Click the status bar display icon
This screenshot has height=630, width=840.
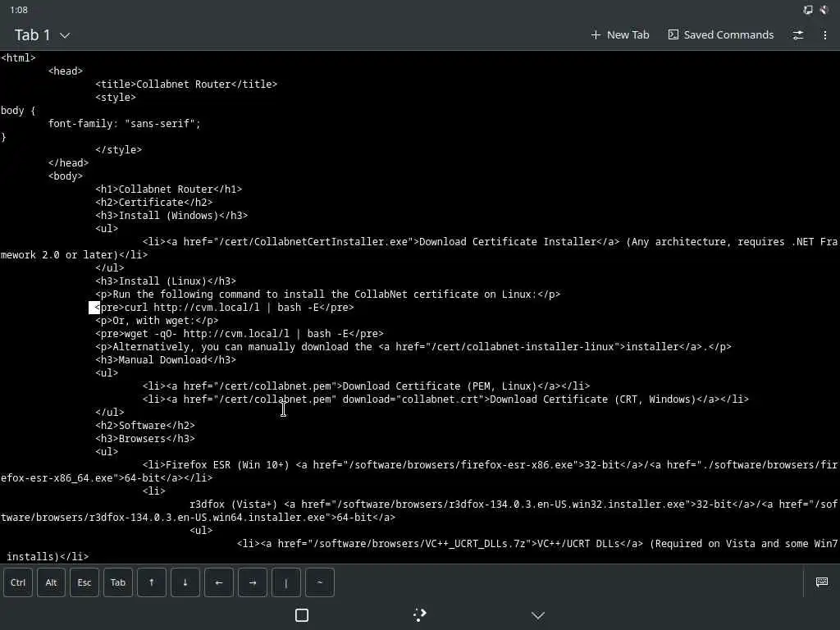click(808, 10)
